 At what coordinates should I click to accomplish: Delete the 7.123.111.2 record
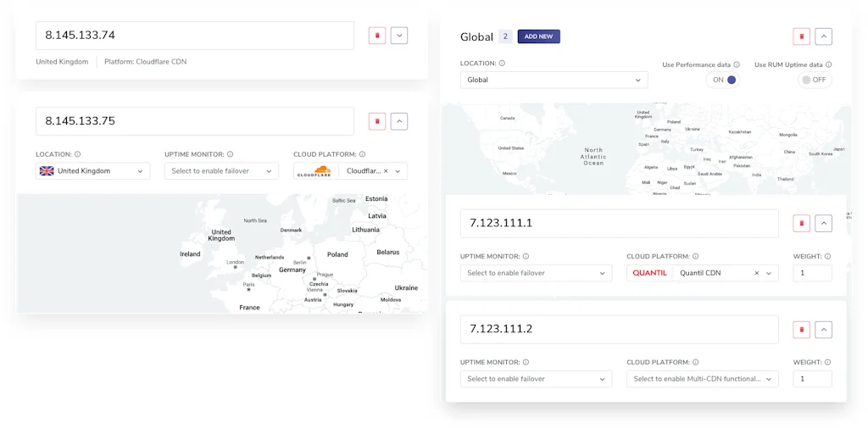[801, 330]
